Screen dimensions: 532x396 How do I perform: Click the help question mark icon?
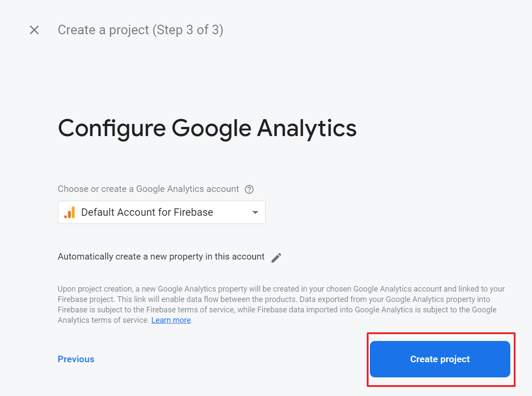249,189
